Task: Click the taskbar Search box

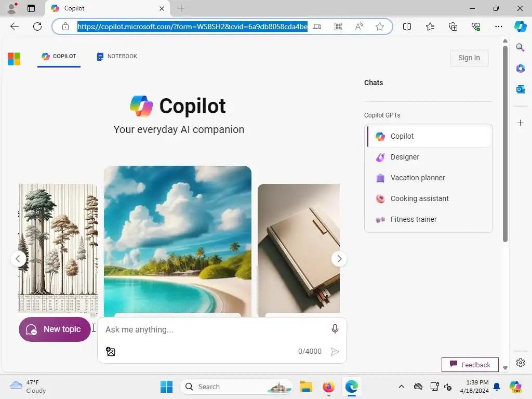Action: pyautogui.click(x=236, y=387)
